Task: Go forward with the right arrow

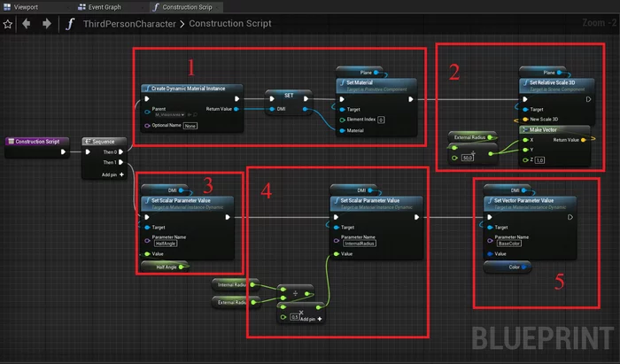Action: [x=47, y=24]
